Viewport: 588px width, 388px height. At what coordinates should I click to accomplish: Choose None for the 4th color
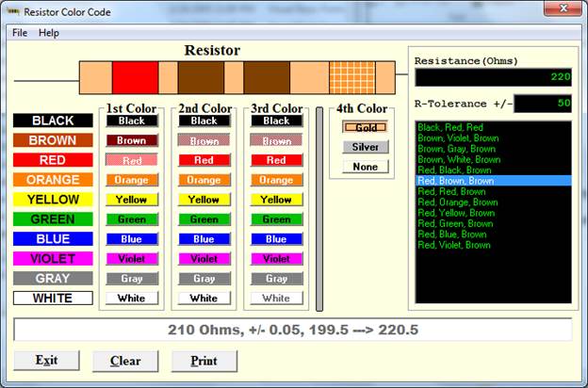(x=365, y=167)
